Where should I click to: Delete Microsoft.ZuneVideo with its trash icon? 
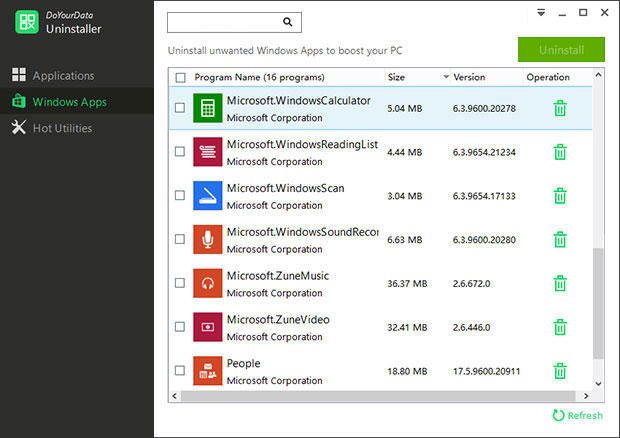(x=560, y=327)
